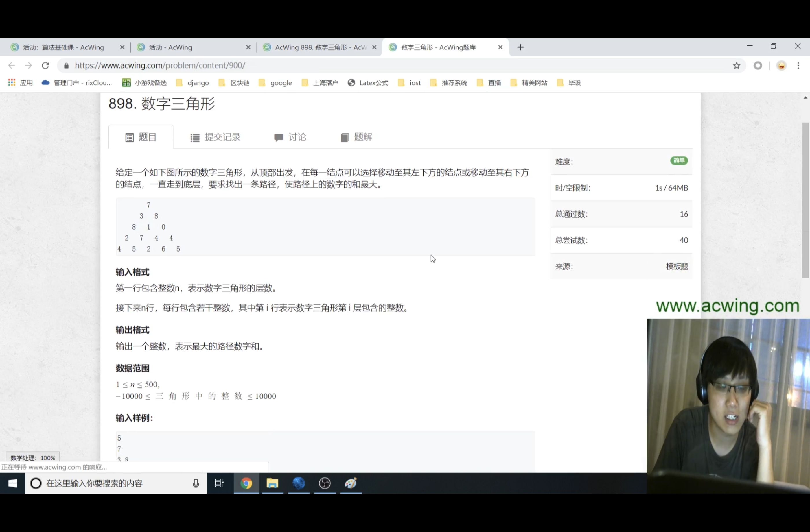Click the extension icon beside the address bar
The height and width of the screenshot is (532, 810).
pyautogui.click(x=757, y=65)
